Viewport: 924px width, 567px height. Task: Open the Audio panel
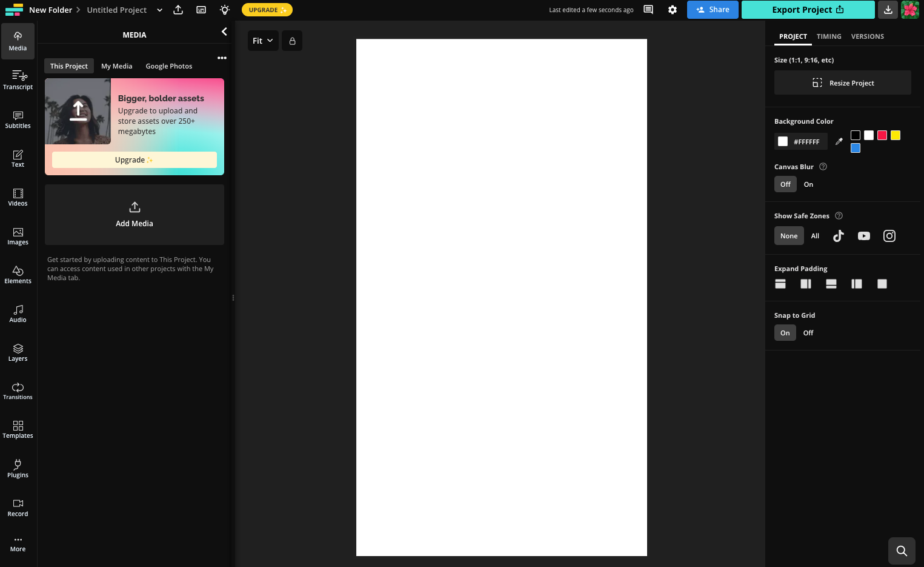(x=18, y=313)
